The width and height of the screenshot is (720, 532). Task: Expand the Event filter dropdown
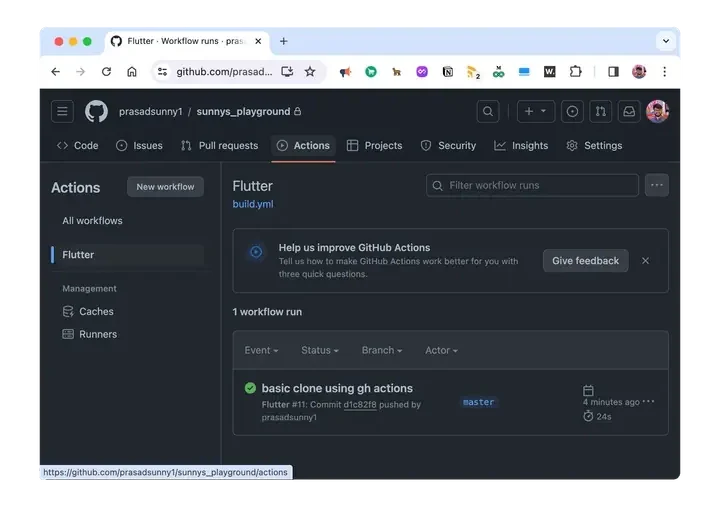[261, 350]
